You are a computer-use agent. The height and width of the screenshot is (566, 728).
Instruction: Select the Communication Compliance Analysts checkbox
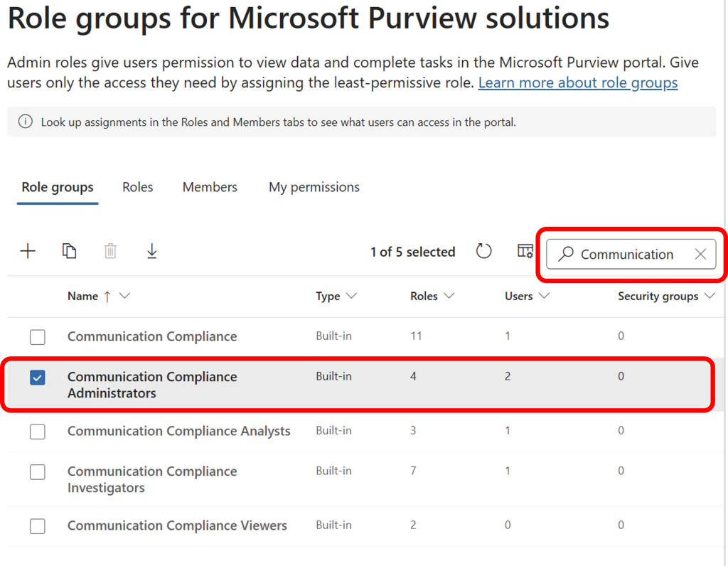coord(38,432)
